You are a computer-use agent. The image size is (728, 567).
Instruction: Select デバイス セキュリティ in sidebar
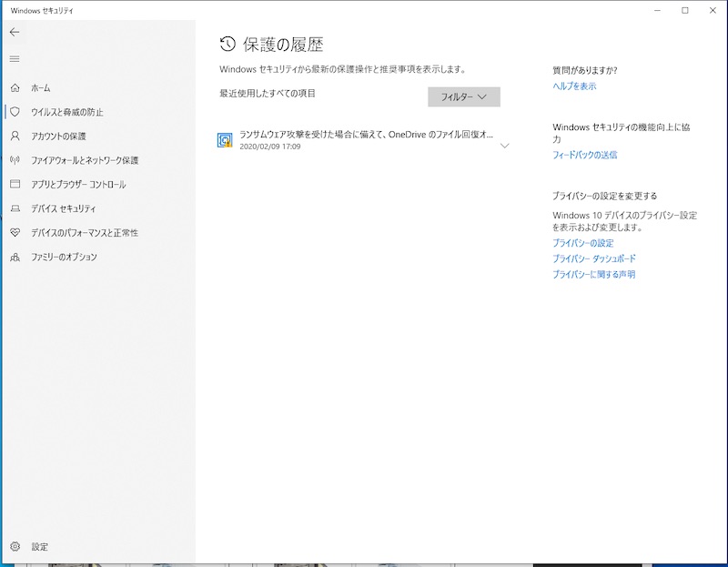(63, 208)
